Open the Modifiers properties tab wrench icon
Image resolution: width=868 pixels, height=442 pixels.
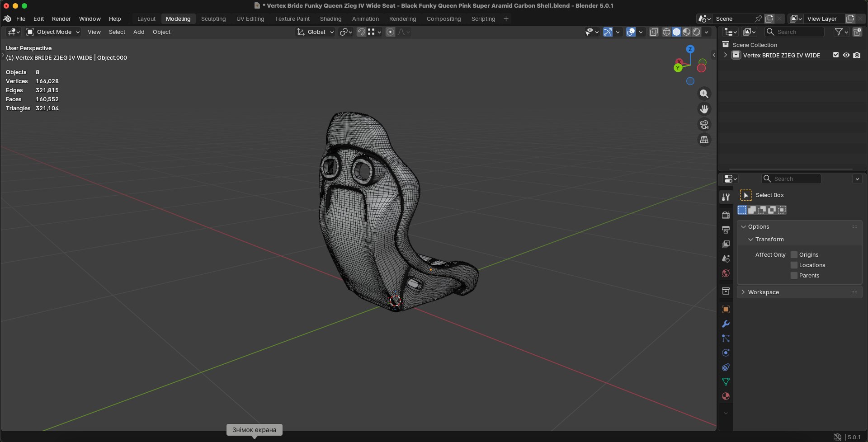pos(726,324)
